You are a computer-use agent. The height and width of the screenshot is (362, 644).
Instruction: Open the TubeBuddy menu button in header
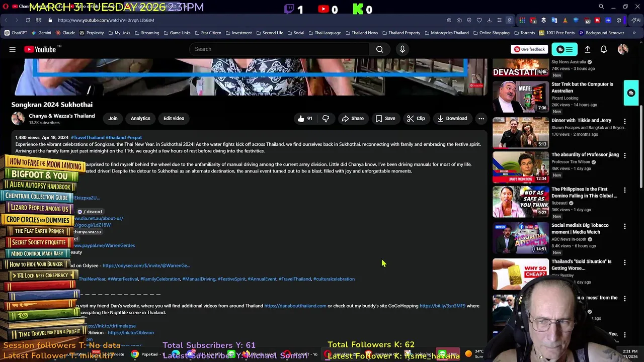(565, 49)
